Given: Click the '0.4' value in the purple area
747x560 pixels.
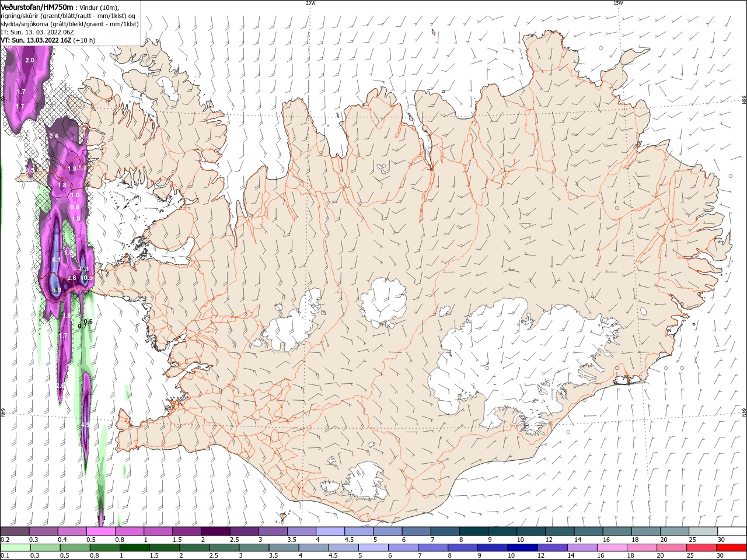Looking at the screenshot, I should 54,136.
